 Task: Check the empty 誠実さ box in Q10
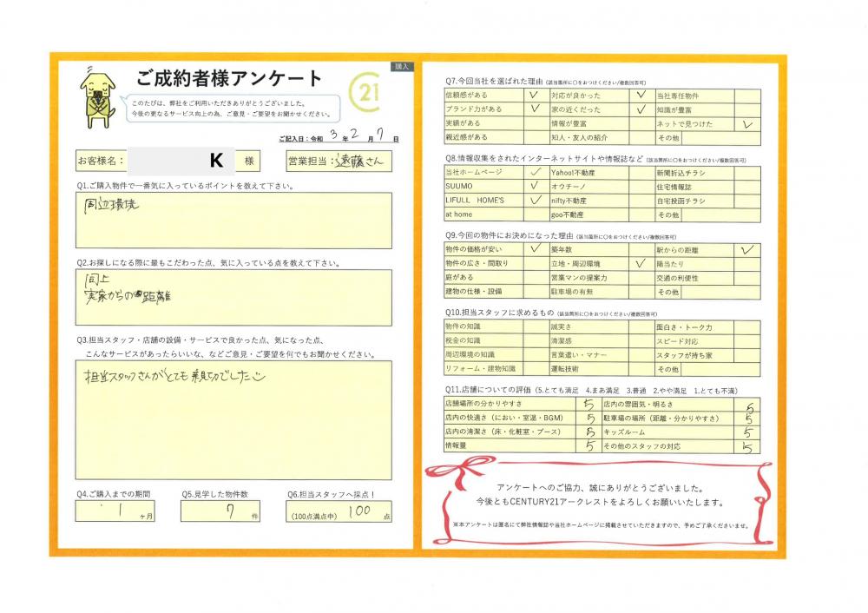tap(640, 327)
